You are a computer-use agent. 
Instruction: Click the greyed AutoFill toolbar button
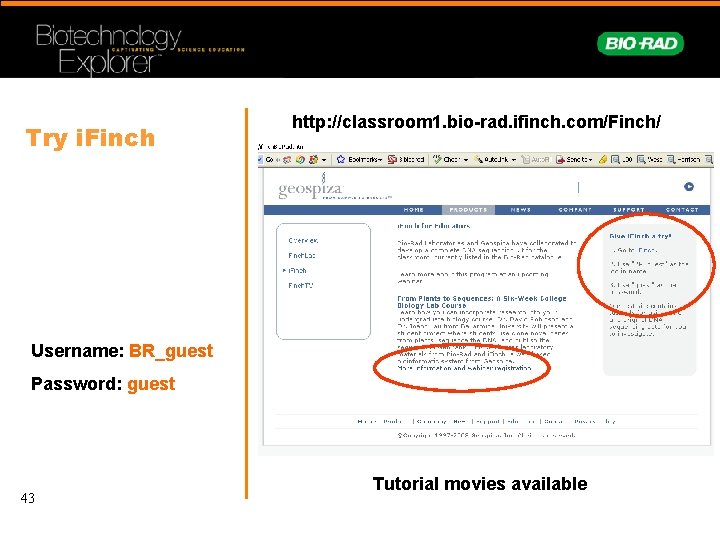[535, 159]
